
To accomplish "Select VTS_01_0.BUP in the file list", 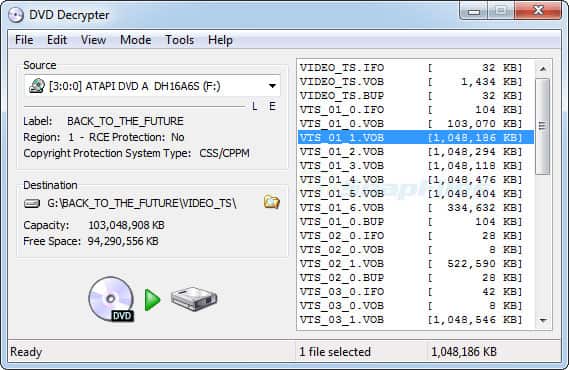I will pos(416,222).
